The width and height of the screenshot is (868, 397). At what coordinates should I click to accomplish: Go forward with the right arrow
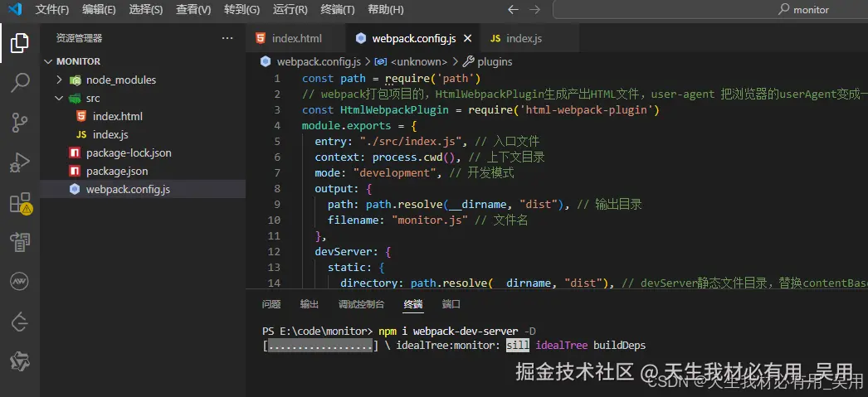534,9
